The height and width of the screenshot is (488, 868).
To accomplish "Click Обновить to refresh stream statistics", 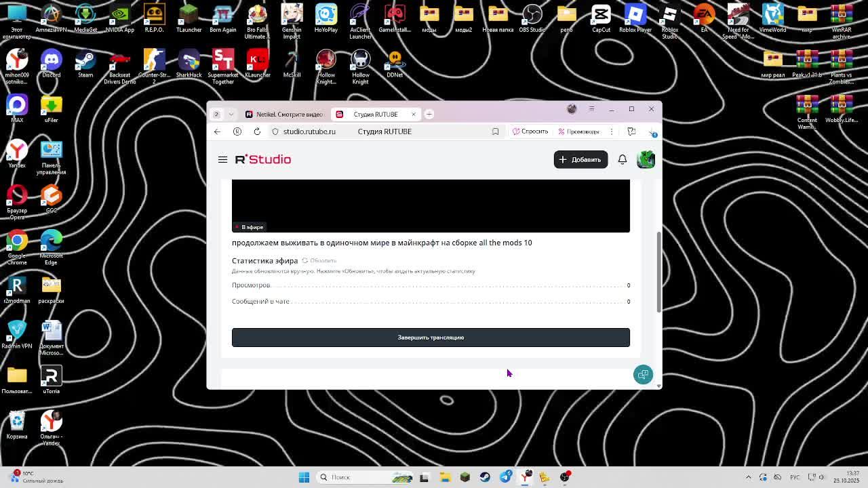I will pos(319,260).
